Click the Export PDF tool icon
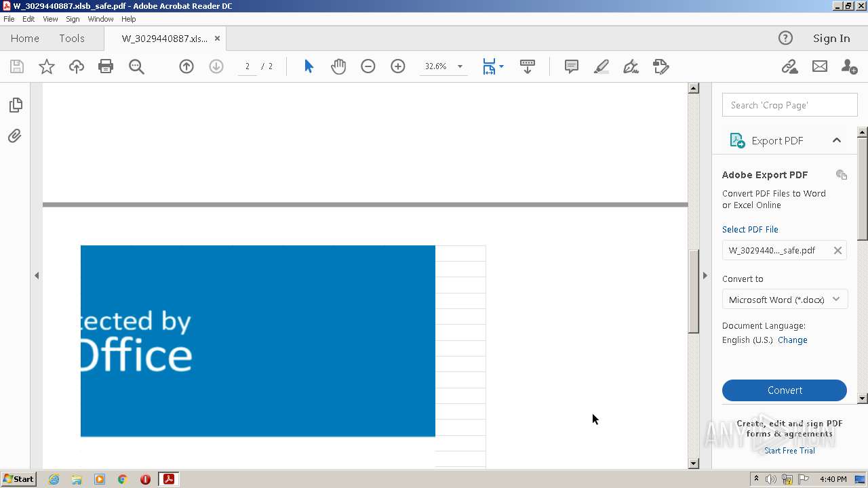The image size is (868, 488). click(x=736, y=140)
